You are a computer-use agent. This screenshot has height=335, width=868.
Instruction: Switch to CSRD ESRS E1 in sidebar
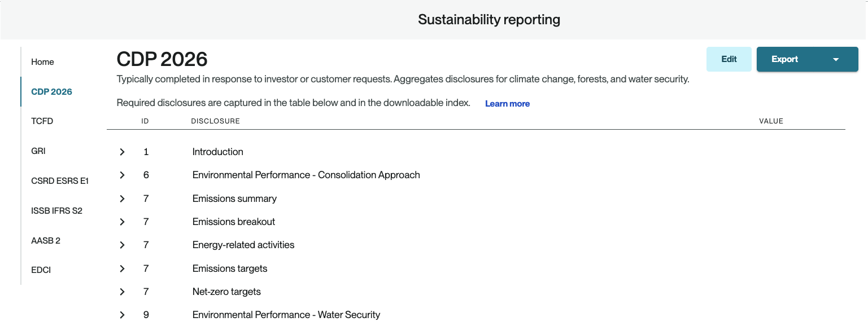pyautogui.click(x=60, y=181)
